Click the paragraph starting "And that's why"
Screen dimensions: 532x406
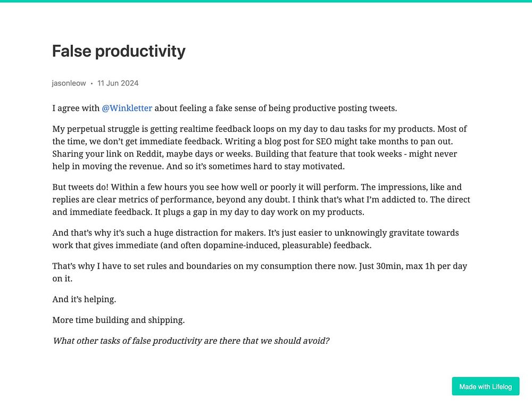click(x=255, y=239)
